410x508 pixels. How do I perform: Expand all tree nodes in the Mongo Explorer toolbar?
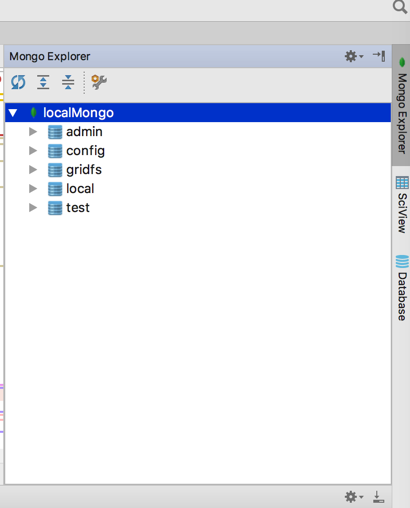click(x=43, y=82)
